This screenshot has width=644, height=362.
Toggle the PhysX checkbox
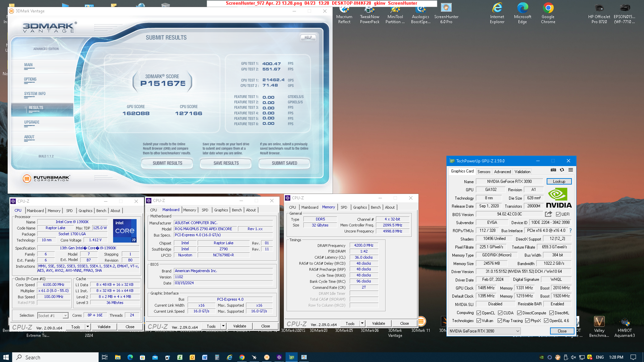[x=527, y=321]
